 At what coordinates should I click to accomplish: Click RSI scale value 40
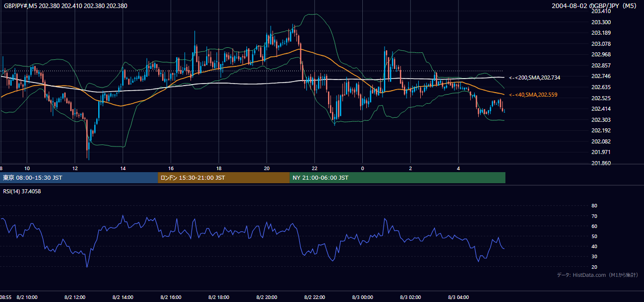(594, 246)
